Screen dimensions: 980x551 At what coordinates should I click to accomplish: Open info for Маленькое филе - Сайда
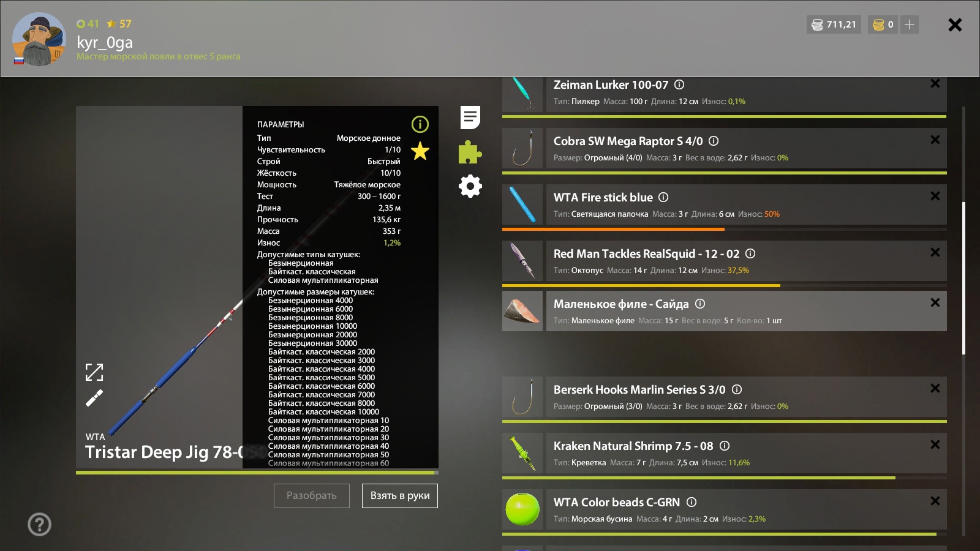[x=700, y=304]
